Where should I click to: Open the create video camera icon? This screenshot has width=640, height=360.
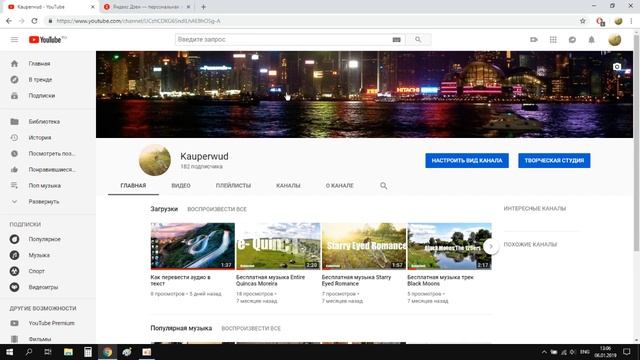tap(533, 40)
